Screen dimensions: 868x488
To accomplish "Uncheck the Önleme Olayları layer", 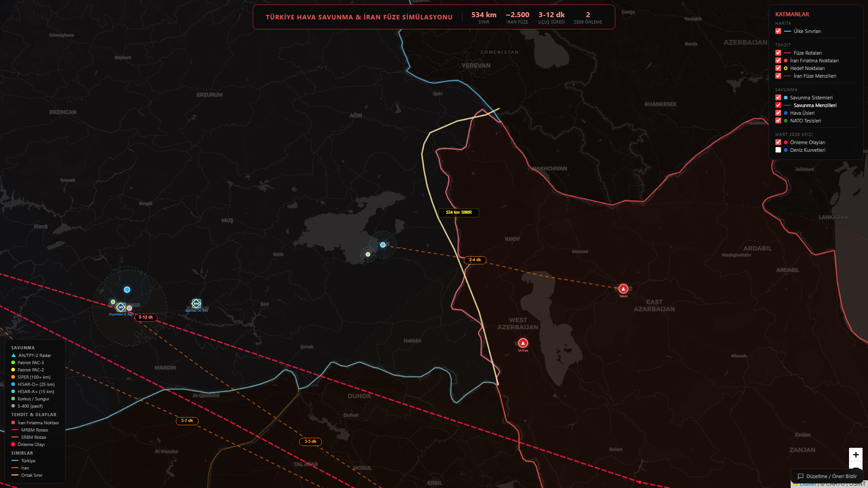I will pos(778,142).
